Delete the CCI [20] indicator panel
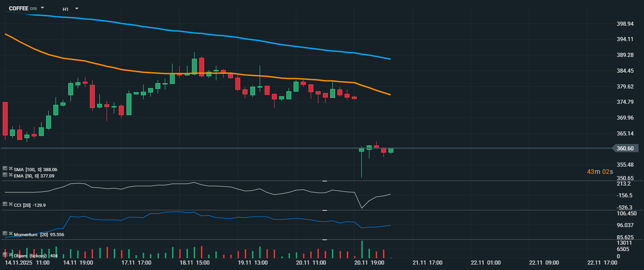The height and width of the screenshot is (270, 644). point(10,205)
